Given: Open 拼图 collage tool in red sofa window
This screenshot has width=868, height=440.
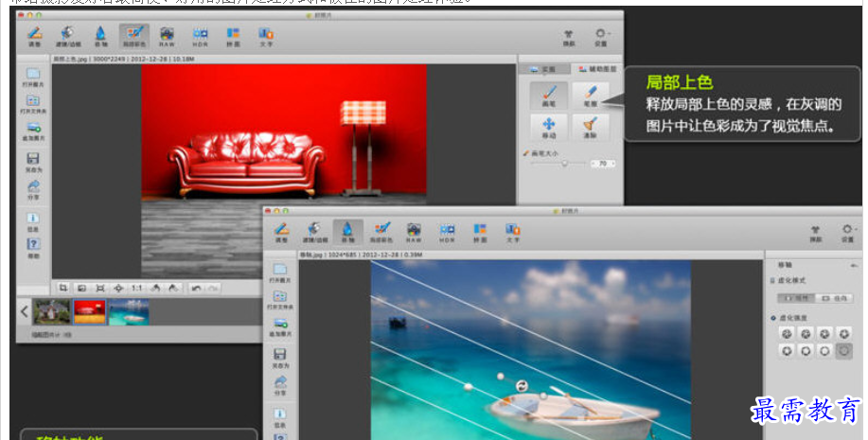Looking at the screenshot, I should click(x=233, y=37).
